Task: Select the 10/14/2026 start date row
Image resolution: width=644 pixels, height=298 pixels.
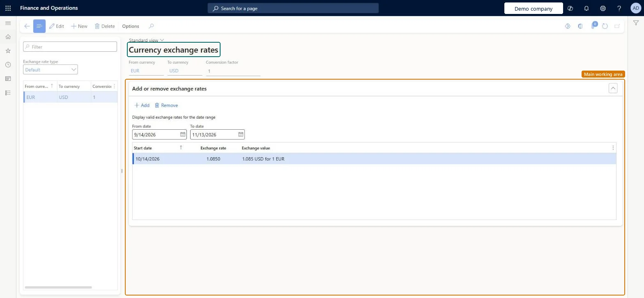Action: 374,159
